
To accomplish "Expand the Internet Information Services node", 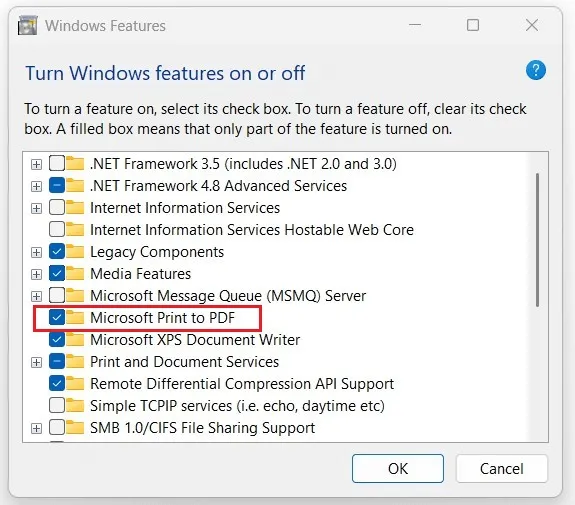I will [x=36, y=208].
